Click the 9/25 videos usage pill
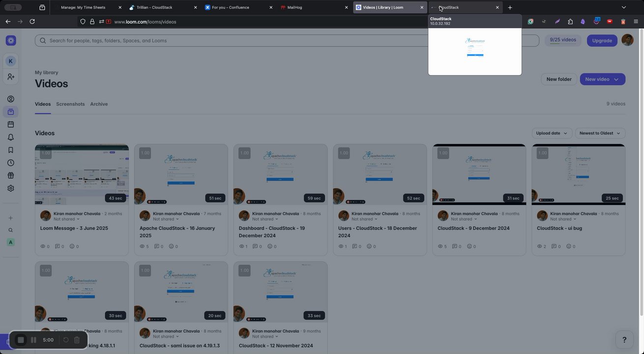Screen dimensions: 644x354 563,40
